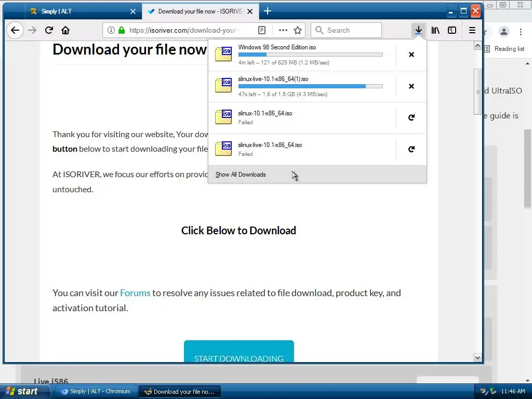
Task: Open Chromium Reading list
Action: pyautogui.click(x=504, y=49)
